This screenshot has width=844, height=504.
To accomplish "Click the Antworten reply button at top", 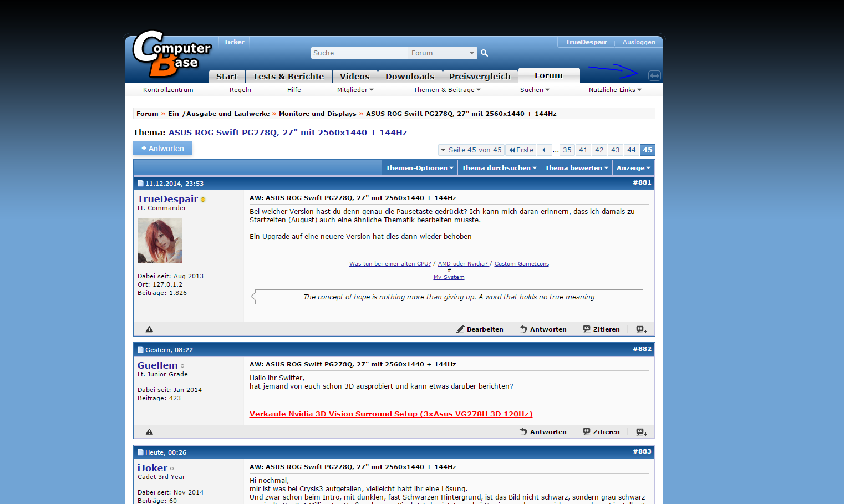I will (x=162, y=149).
